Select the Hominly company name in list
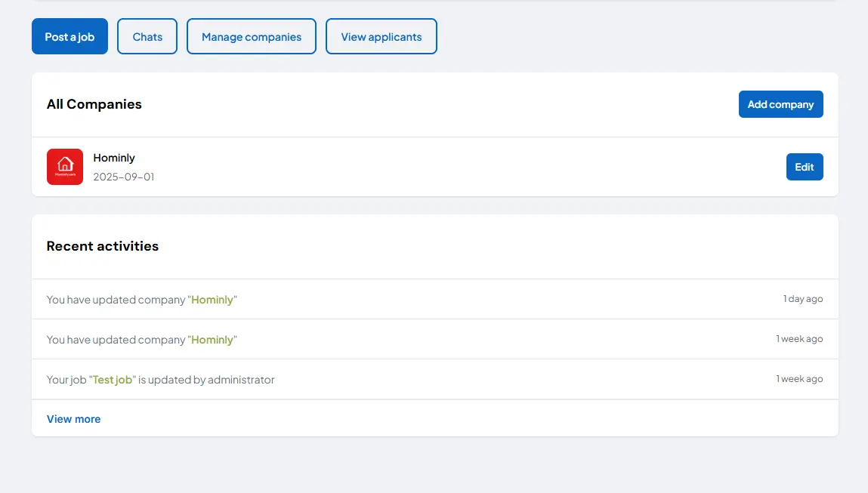868x493 pixels. pos(114,158)
